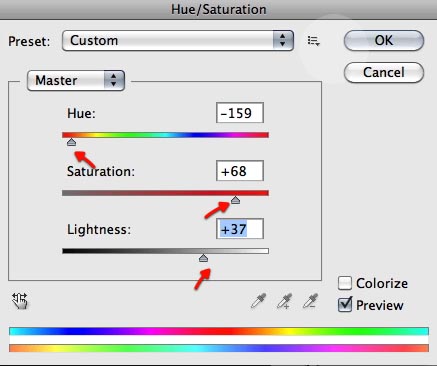This screenshot has width=437, height=366.
Task: Click the Hue slider handle
Action: pos(71,143)
